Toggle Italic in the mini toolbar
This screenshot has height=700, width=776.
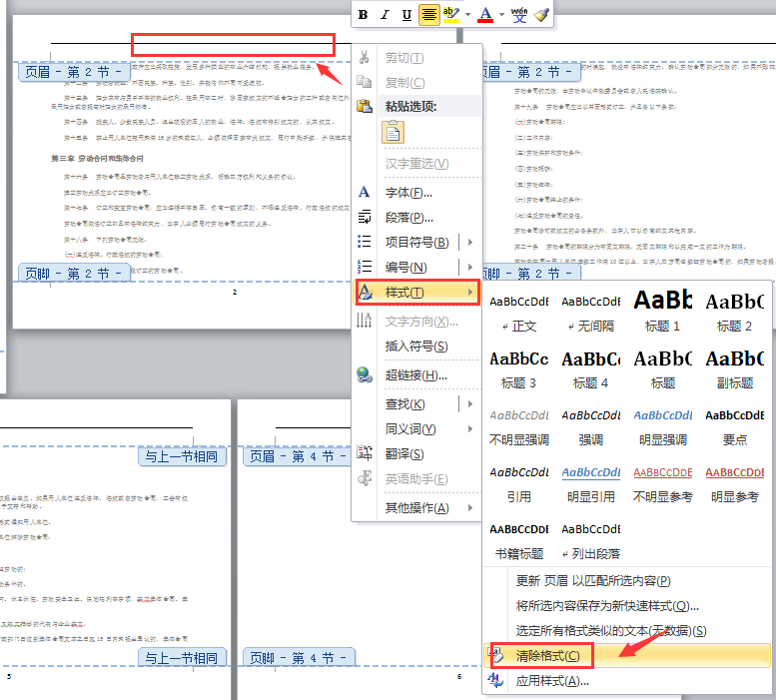point(385,15)
